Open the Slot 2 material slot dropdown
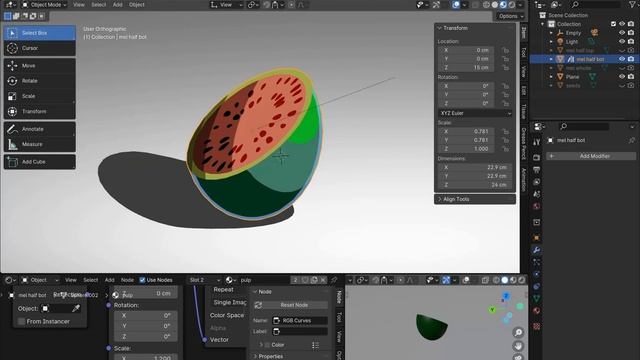 (205, 280)
